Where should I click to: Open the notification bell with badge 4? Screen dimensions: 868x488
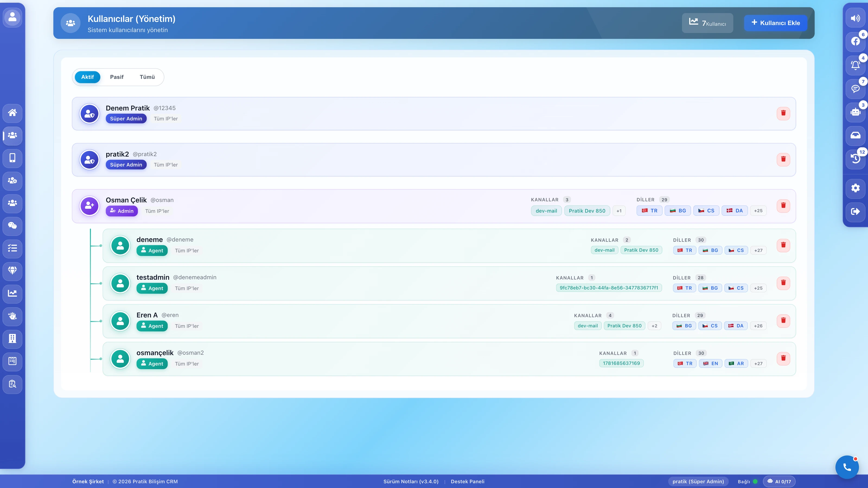pyautogui.click(x=855, y=65)
